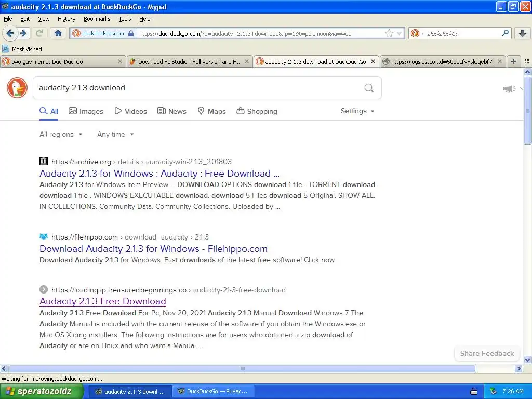This screenshot has width=532, height=399.
Task: Open the Tools menu
Action: click(125, 19)
